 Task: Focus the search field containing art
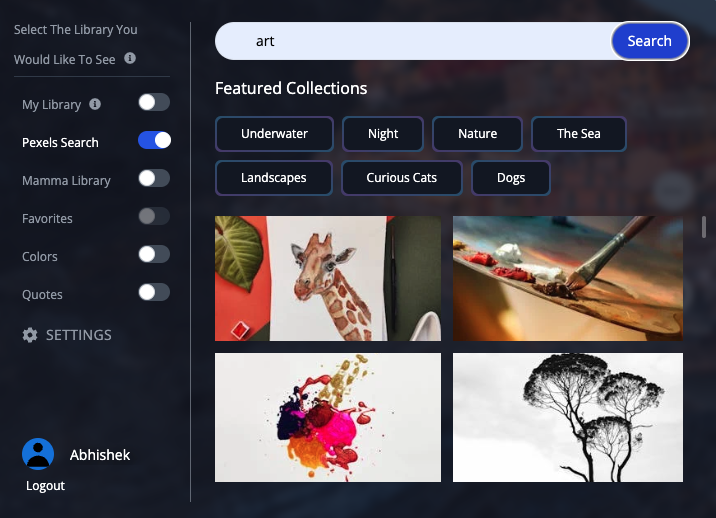413,41
